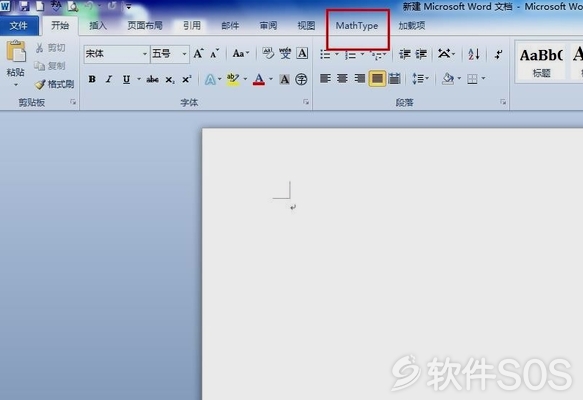This screenshot has height=400, width=583.
Task: Open the MathType ribbon tab
Action: coord(357,26)
